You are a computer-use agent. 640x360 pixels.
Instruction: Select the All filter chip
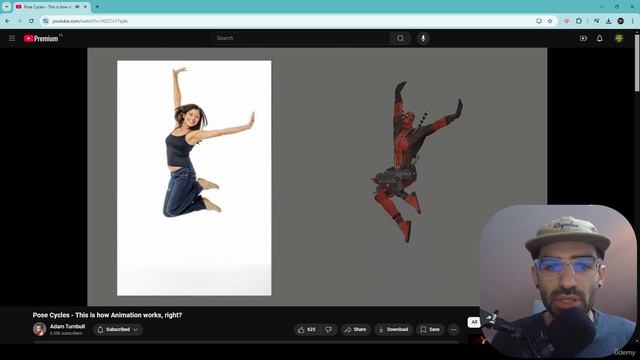coord(473,322)
